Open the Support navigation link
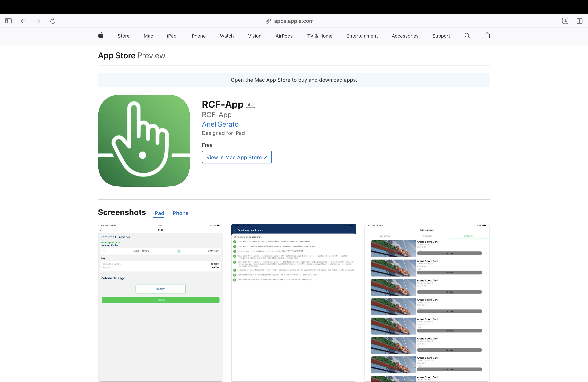 pyautogui.click(x=441, y=36)
